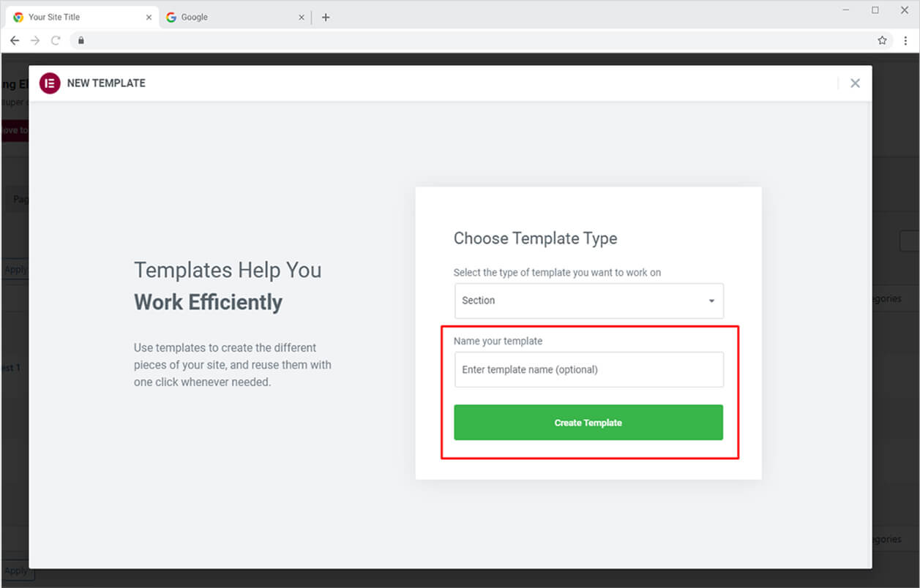Focus the template name input field

[588, 370]
